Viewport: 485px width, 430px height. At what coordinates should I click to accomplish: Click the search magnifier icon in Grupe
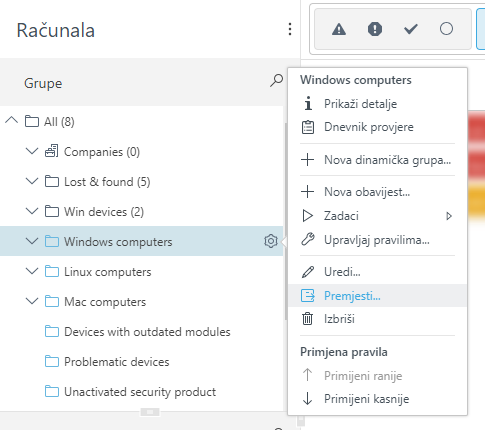276,81
